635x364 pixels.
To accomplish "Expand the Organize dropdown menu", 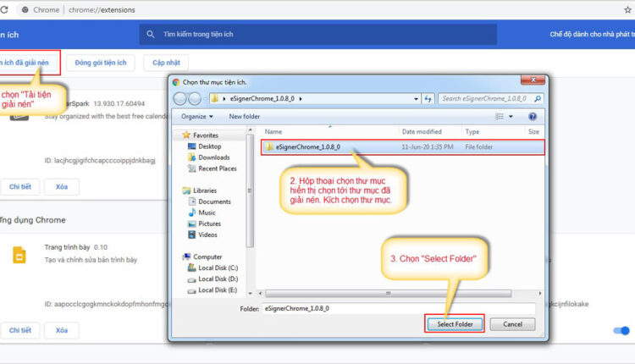I will 196,116.
